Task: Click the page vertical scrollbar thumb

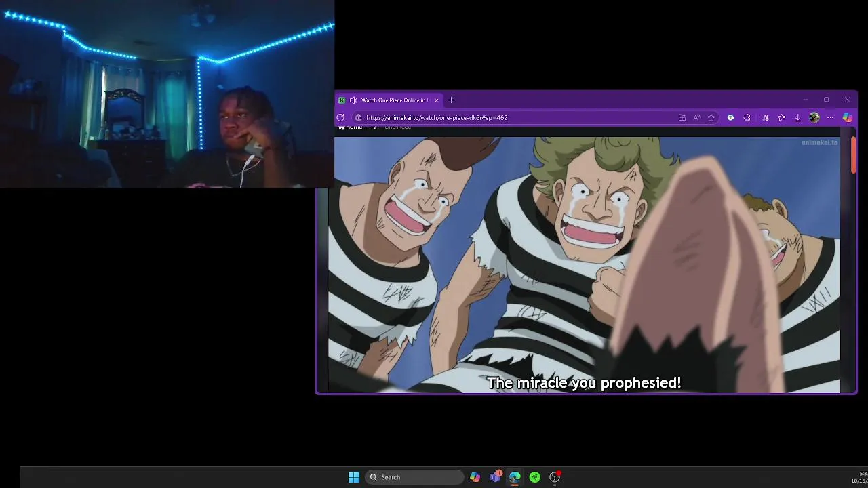Action: (853, 155)
